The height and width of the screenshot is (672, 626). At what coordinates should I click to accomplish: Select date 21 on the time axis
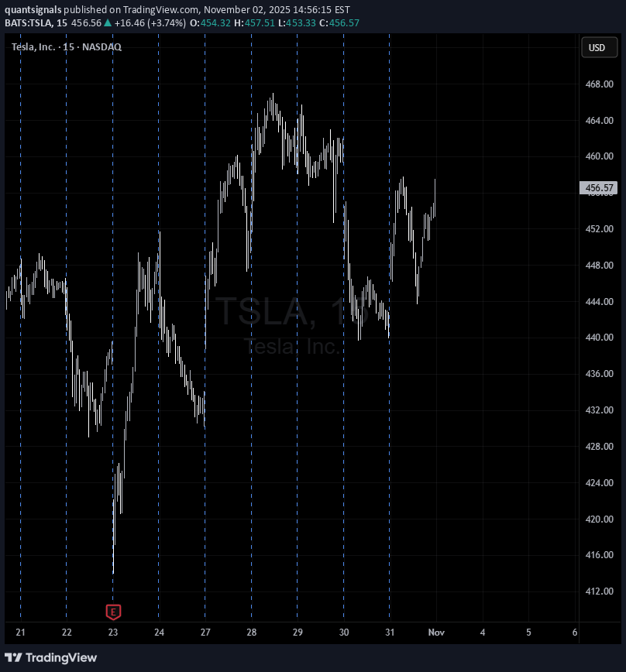tap(21, 633)
